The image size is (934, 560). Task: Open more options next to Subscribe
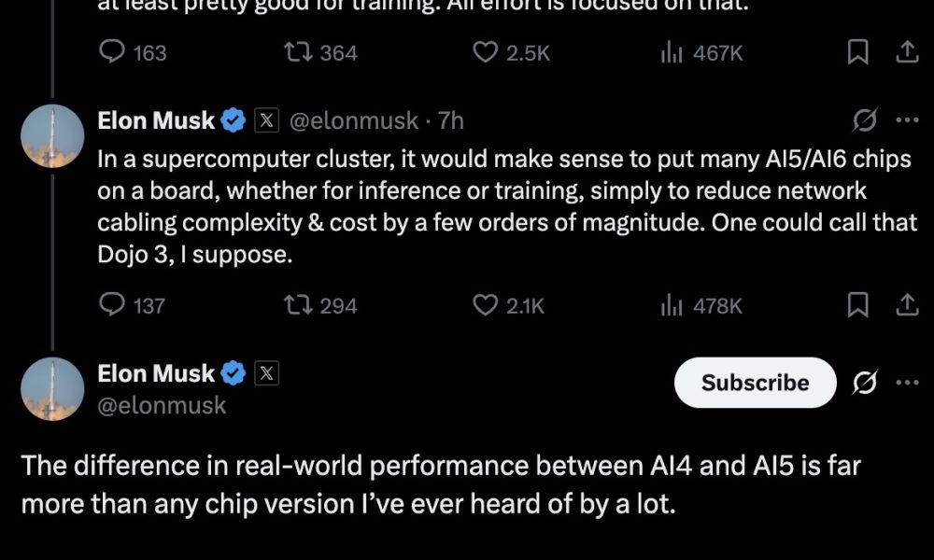[x=907, y=383]
